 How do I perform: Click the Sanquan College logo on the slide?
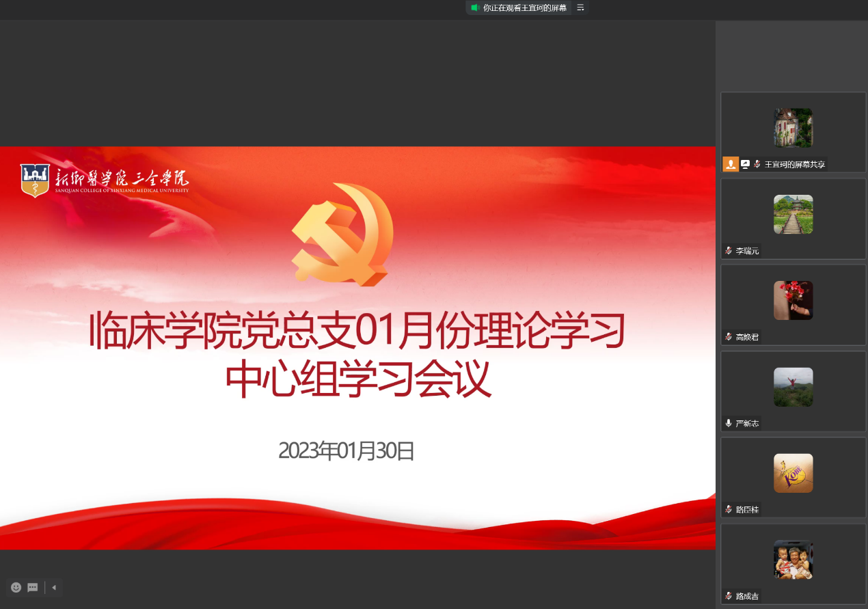pyautogui.click(x=105, y=180)
